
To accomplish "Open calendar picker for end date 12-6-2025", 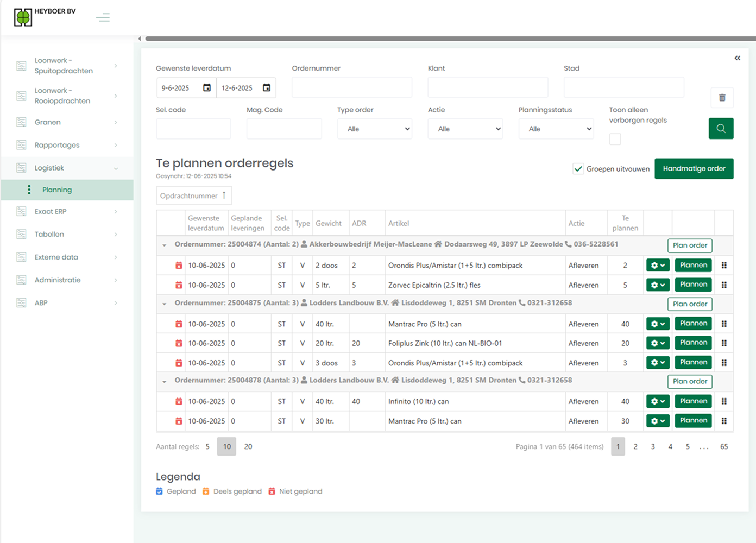I will (x=267, y=88).
